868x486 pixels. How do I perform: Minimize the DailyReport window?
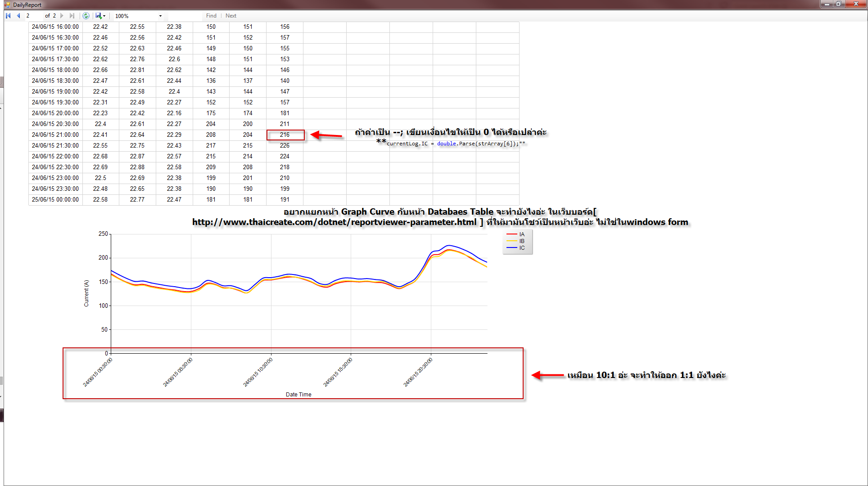(827, 4)
